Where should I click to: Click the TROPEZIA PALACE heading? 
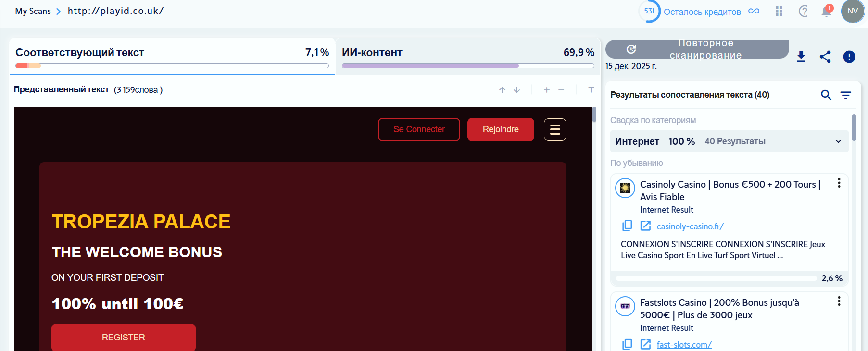141,222
